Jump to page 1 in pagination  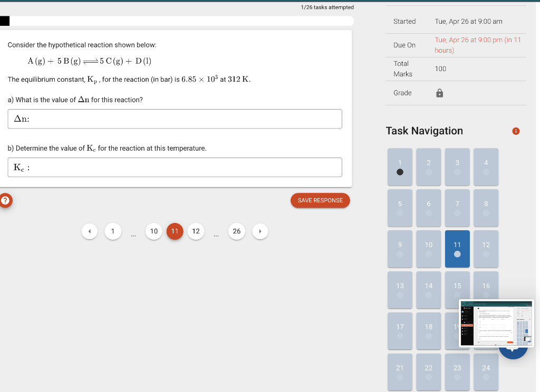pyautogui.click(x=113, y=231)
